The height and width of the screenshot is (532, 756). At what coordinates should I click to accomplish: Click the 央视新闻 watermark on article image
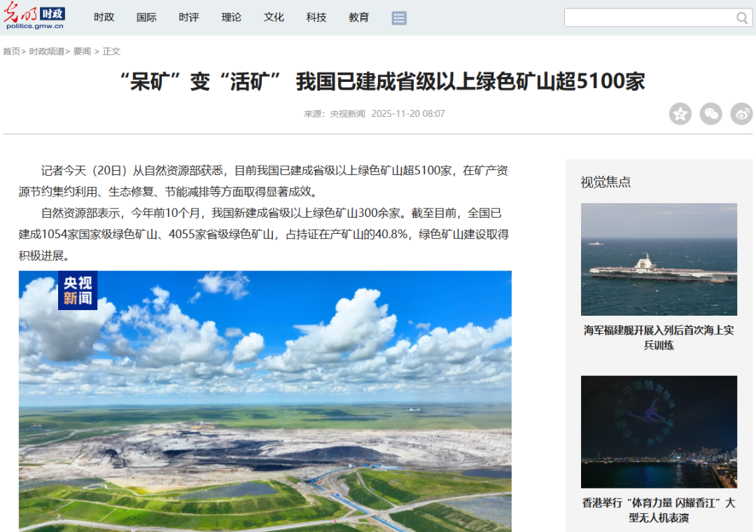(x=78, y=290)
